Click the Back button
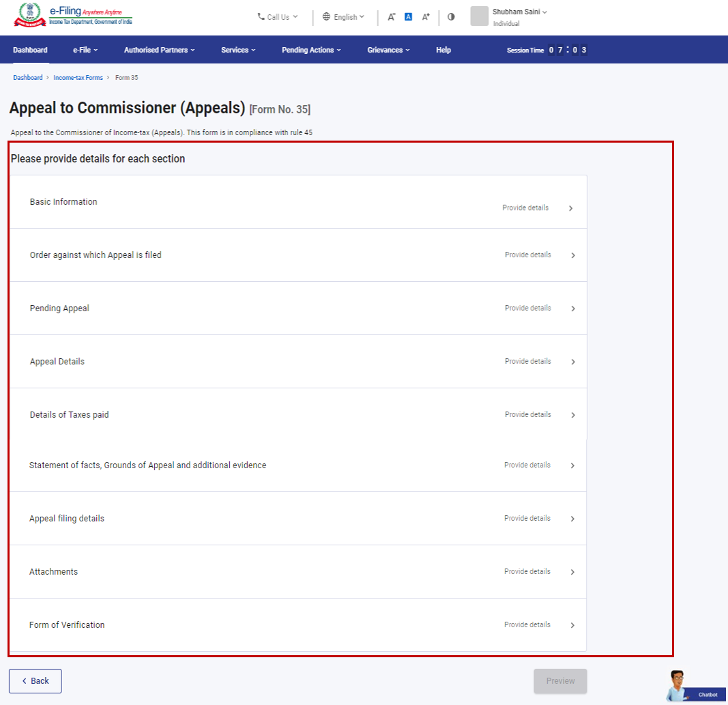The height and width of the screenshot is (705, 728). click(x=35, y=681)
